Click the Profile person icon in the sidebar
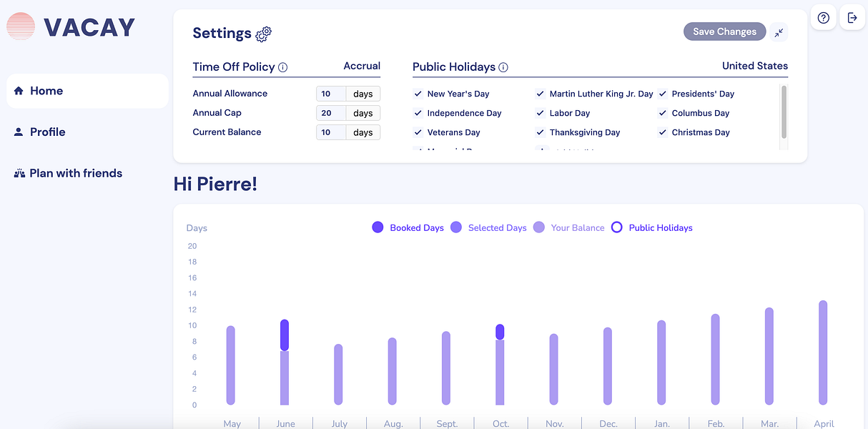 tap(19, 132)
